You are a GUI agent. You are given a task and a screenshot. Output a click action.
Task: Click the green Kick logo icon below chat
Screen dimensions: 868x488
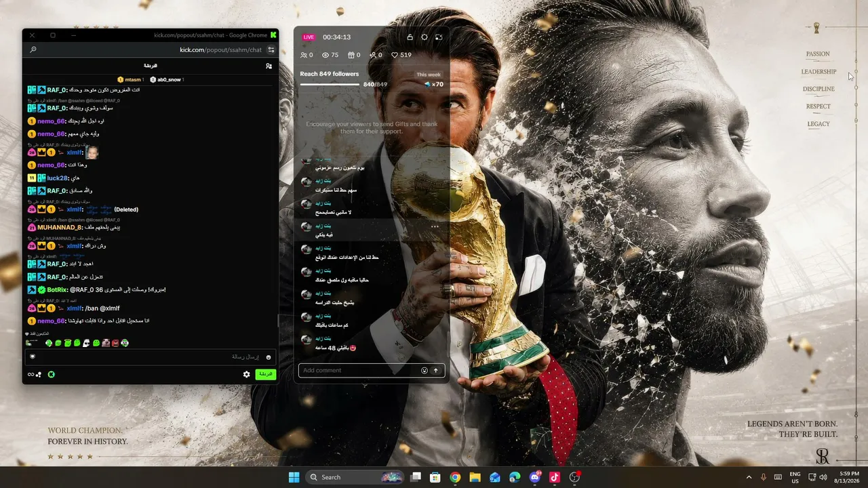coord(51,374)
